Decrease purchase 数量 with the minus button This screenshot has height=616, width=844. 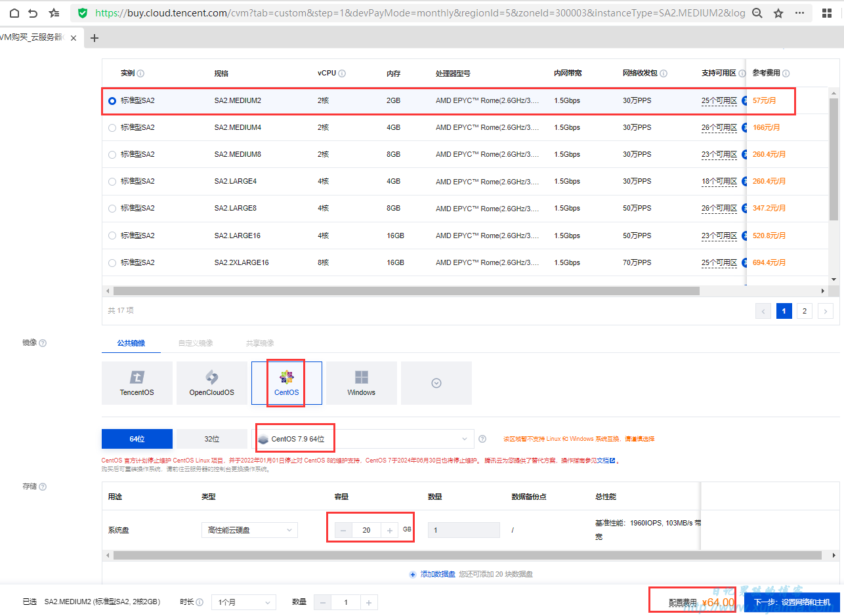pos(323,602)
